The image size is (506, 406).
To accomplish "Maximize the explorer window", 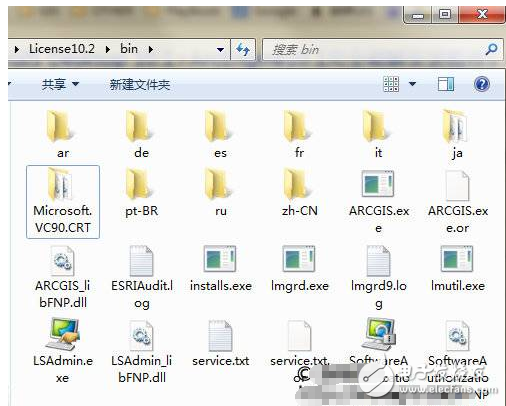I will pos(445,14).
